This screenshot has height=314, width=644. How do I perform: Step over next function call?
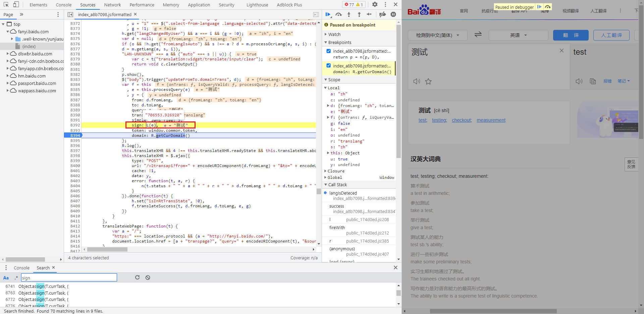click(338, 14)
